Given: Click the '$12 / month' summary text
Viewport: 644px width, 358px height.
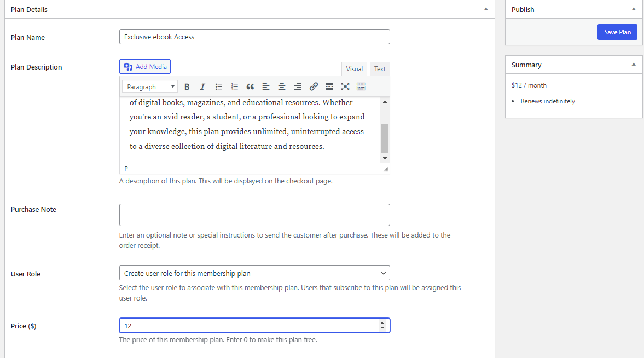Looking at the screenshot, I should click(529, 85).
